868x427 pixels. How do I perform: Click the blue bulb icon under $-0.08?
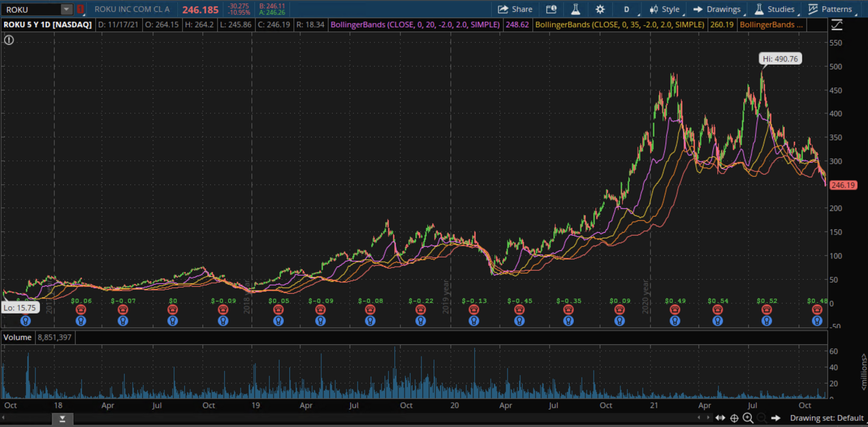click(x=370, y=321)
